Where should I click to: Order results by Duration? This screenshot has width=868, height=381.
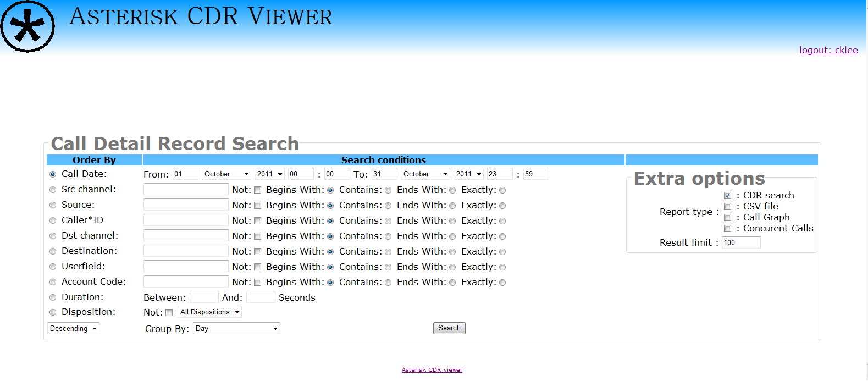pyautogui.click(x=53, y=297)
